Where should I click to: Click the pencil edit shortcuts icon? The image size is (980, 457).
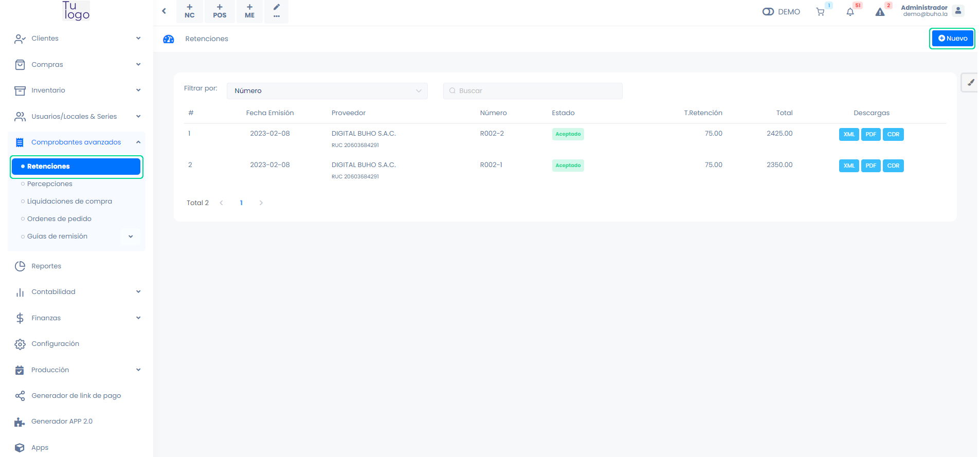point(277,11)
